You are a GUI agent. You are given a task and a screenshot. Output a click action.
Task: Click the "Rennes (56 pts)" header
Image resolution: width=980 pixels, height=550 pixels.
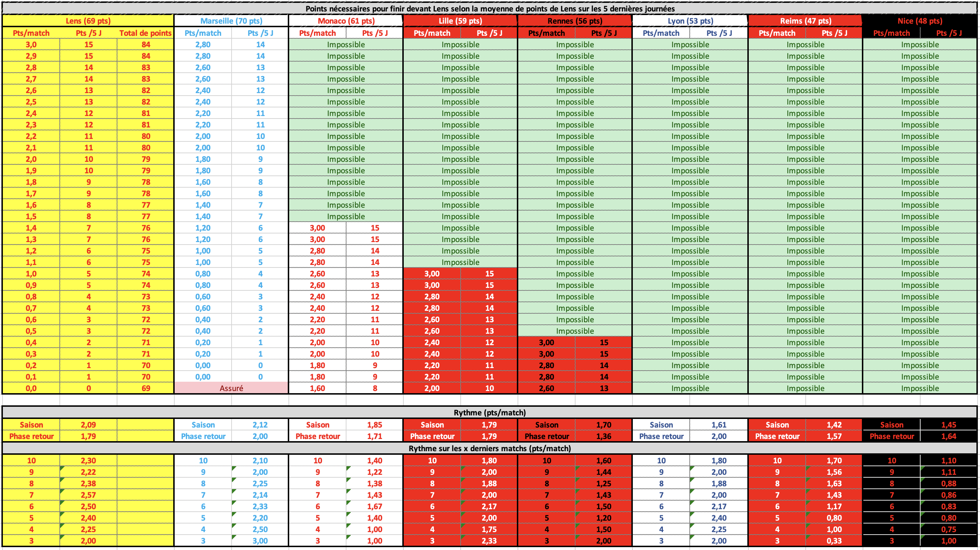[575, 21]
